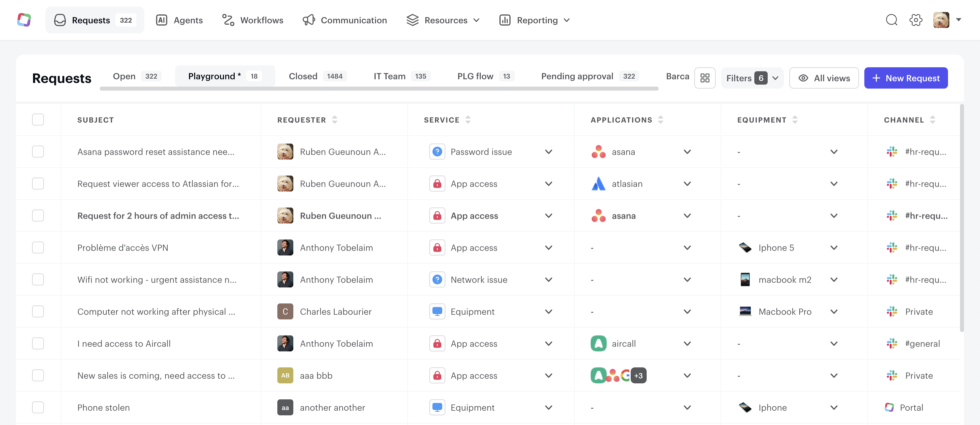Check the select-all checkbox in table header
Viewport: 980px width, 425px height.
[x=38, y=120]
